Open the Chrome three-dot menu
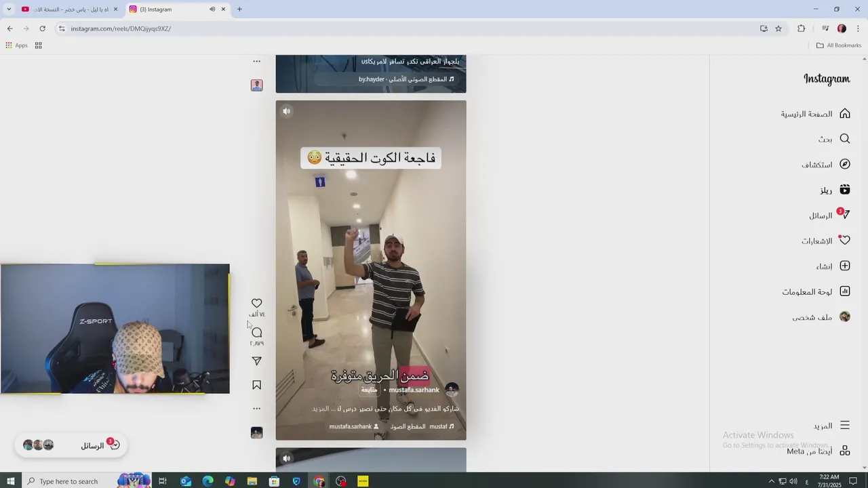868x488 pixels. pyautogui.click(x=858, y=28)
